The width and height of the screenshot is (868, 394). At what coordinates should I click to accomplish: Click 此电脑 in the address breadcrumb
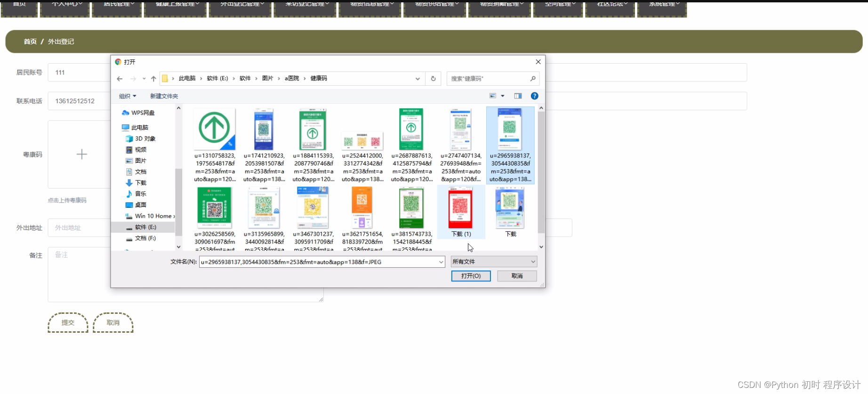pos(187,79)
